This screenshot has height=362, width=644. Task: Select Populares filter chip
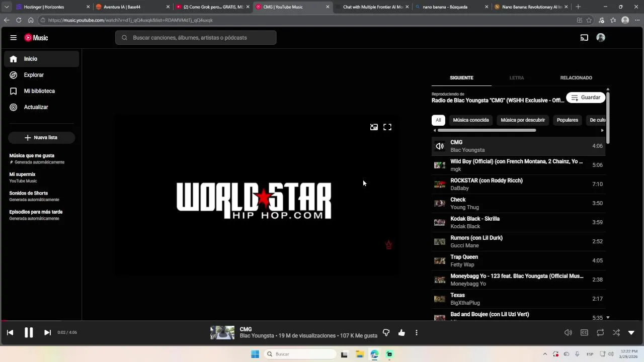568,120
